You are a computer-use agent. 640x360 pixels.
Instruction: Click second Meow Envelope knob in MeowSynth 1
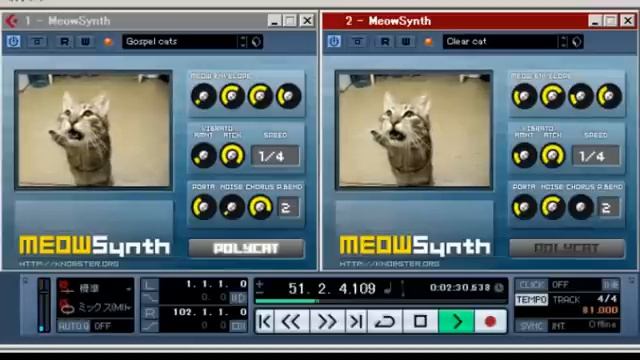click(x=231, y=96)
